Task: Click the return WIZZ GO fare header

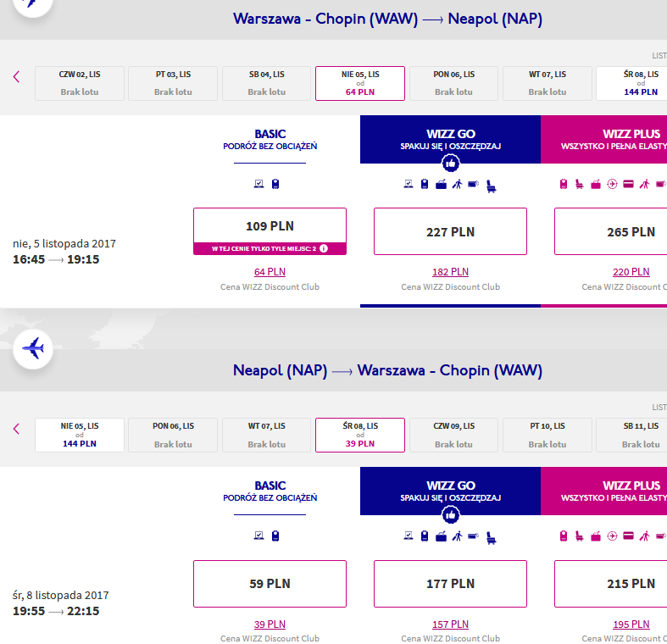Action: [x=451, y=491]
